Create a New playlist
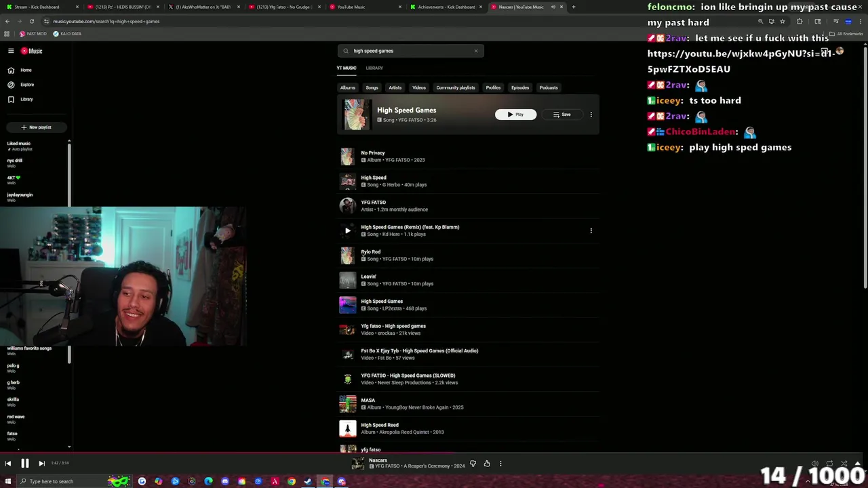 (36, 127)
